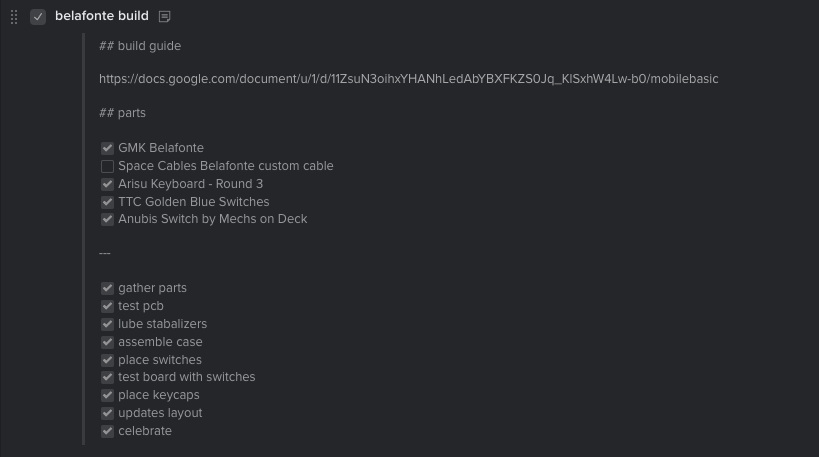Uncheck the test pcb step

[x=108, y=306]
